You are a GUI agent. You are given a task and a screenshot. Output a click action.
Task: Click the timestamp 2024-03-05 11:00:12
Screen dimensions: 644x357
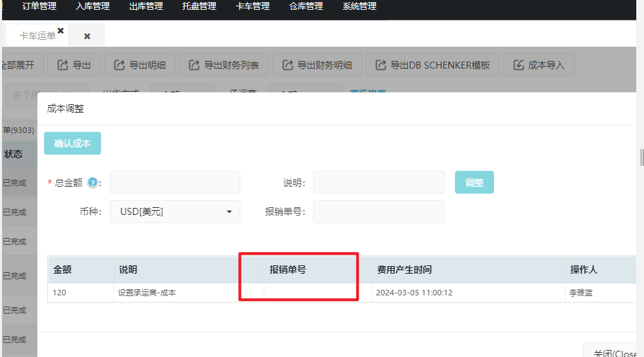414,293
